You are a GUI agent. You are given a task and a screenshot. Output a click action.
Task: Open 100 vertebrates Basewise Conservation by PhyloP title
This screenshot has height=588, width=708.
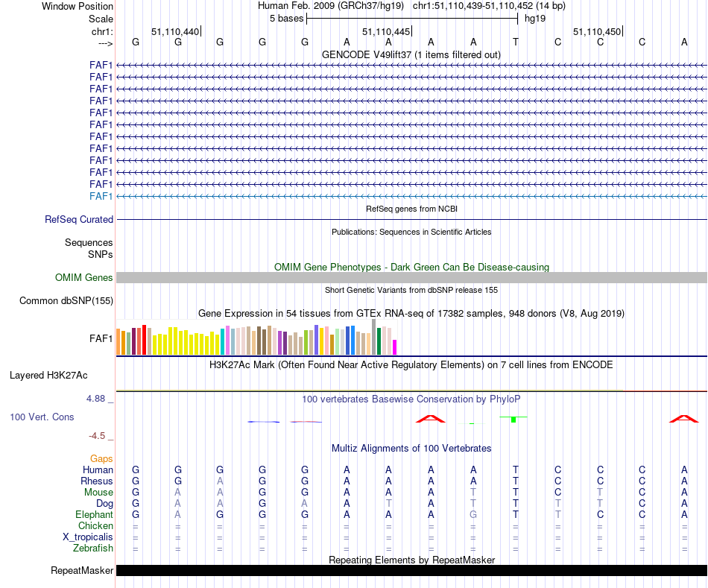(411, 399)
